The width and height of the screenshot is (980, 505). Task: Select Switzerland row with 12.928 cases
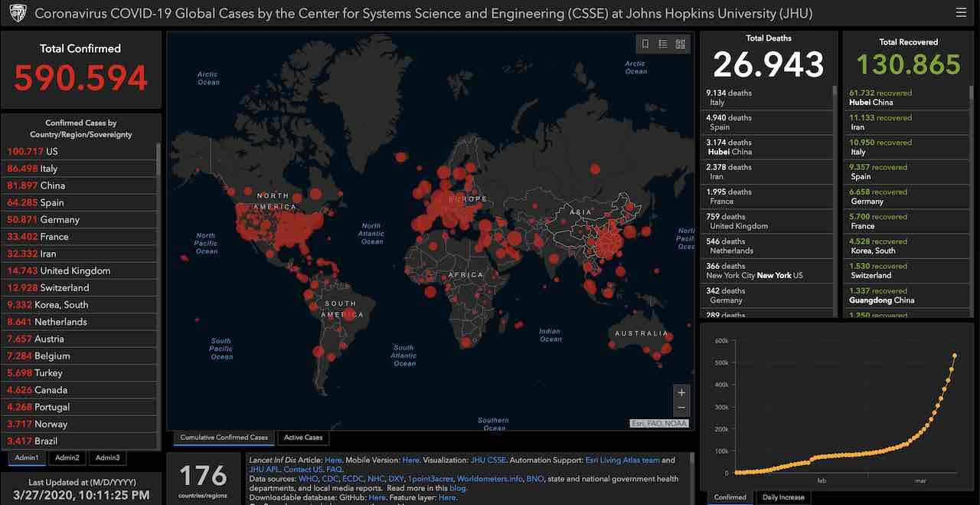pos(80,287)
